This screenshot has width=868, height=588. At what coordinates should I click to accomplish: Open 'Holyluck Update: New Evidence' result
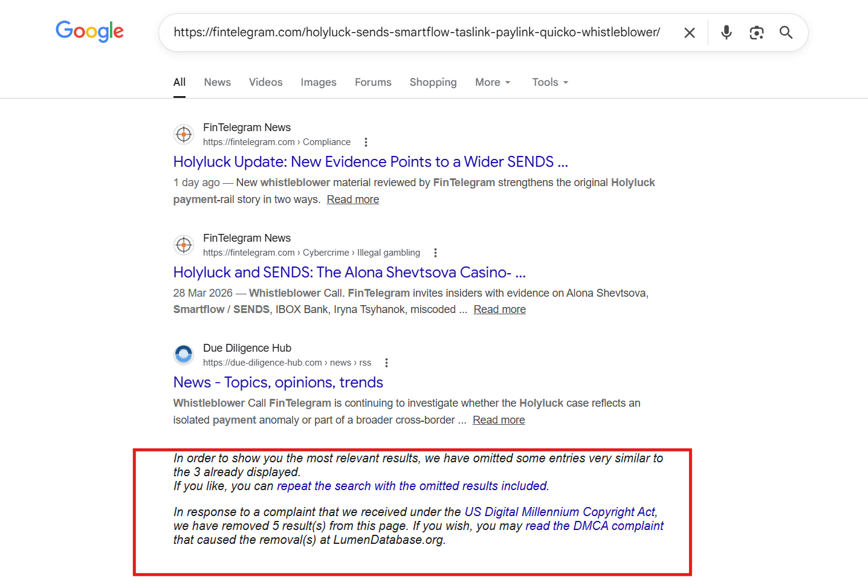click(370, 162)
